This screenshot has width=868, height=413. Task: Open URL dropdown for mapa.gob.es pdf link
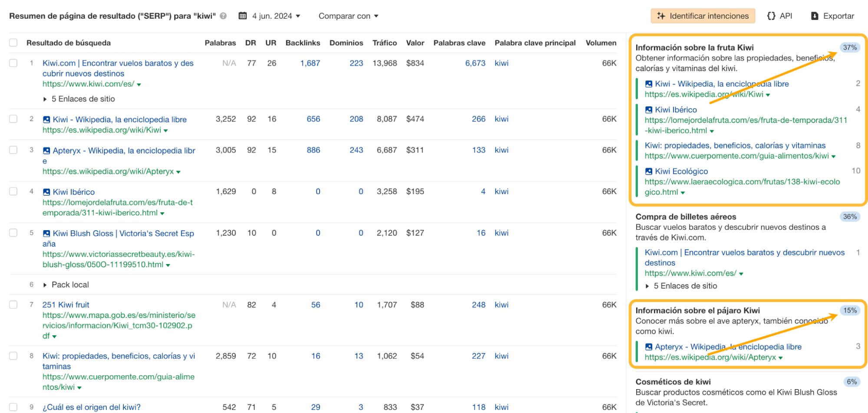[54, 337]
